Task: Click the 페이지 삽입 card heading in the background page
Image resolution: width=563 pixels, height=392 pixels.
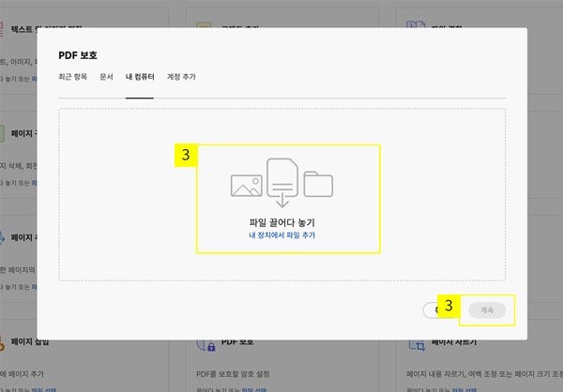Action: 30,341
